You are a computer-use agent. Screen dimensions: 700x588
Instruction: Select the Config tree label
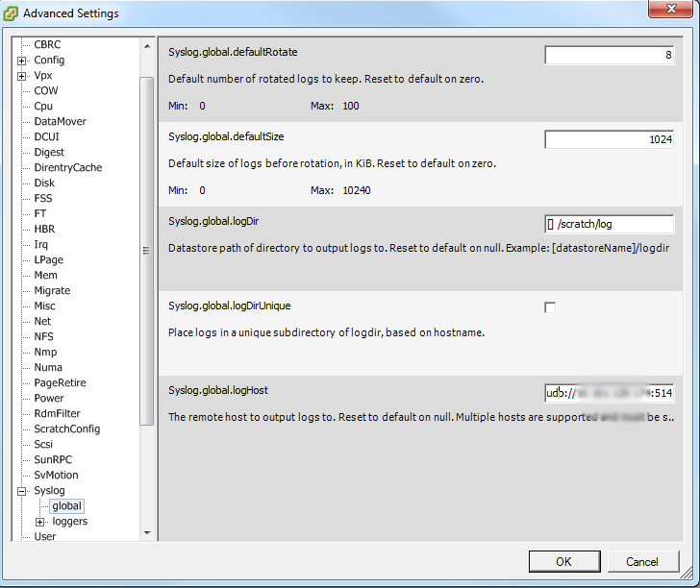coord(49,60)
